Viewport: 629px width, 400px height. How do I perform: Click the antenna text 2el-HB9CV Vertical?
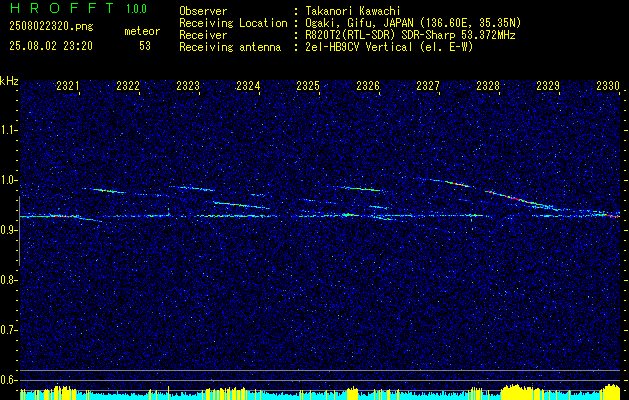(x=359, y=47)
